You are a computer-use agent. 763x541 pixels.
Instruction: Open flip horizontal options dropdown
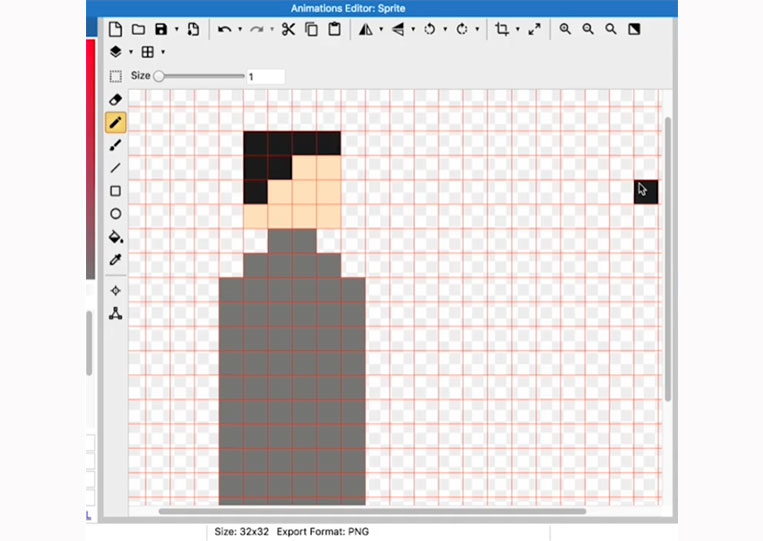pyautogui.click(x=381, y=29)
